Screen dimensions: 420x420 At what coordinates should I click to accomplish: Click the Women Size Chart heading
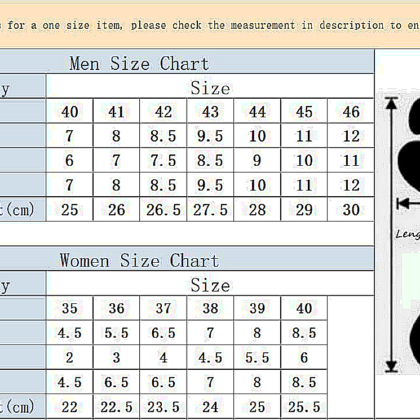pyautogui.click(x=139, y=260)
